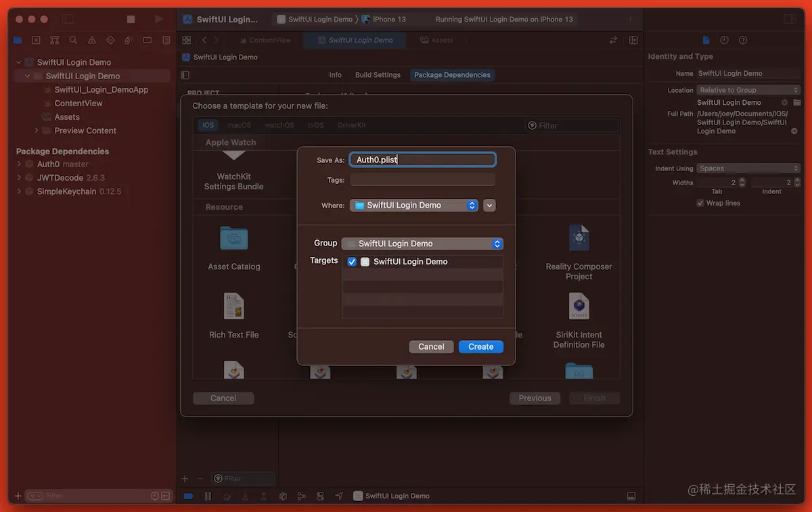812x512 pixels.
Task: Click the Run play button in toolbar
Action: point(159,20)
